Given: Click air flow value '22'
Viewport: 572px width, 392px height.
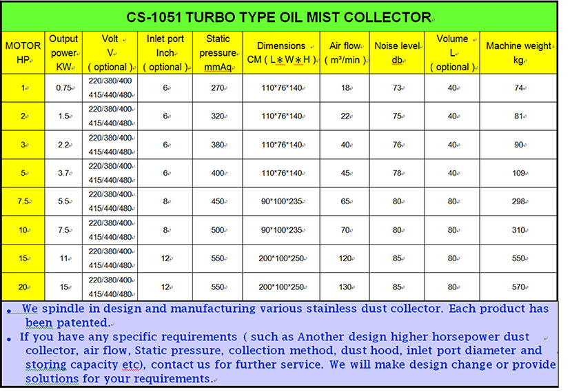Looking at the screenshot, I should pos(345,116).
